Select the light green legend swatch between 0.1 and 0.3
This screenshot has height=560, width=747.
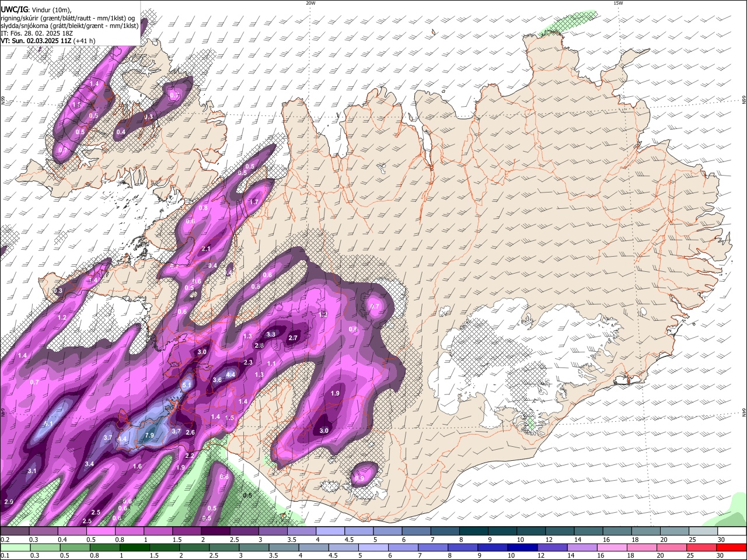click(15, 547)
